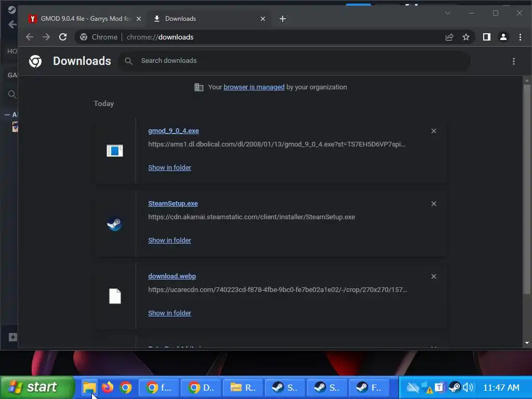Open the Chrome three-dot menu
The image size is (532, 399).
coord(520,37)
